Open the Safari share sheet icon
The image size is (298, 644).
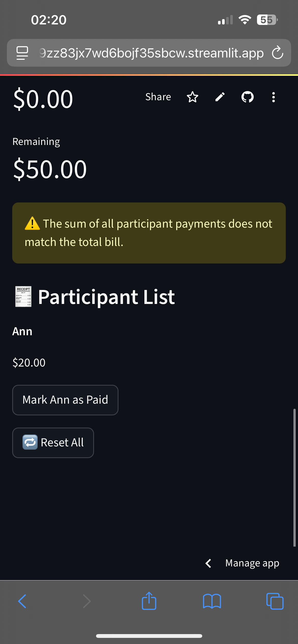point(149,601)
